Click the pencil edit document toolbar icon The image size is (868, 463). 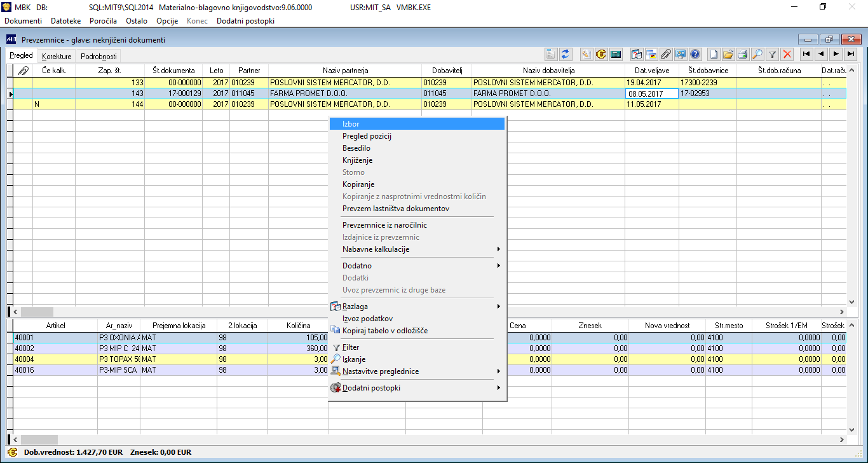pos(587,55)
